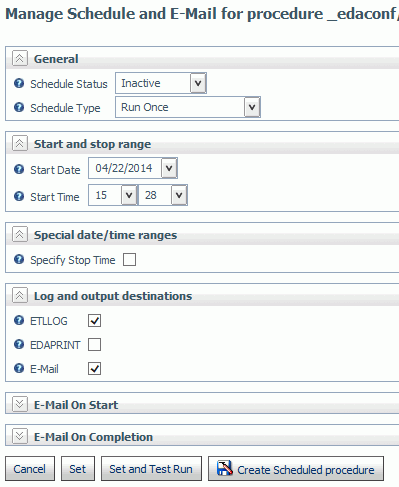Collapse the General section
The height and width of the screenshot is (487, 399).
tap(20, 58)
